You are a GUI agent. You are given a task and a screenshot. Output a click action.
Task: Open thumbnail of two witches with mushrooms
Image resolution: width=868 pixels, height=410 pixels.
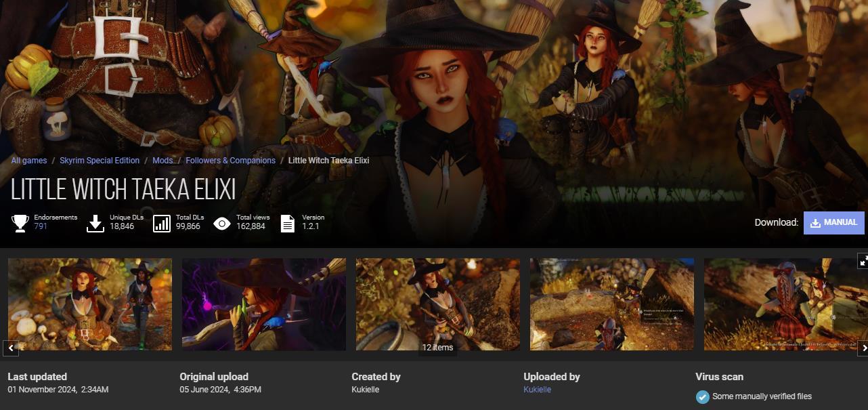[x=90, y=304]
